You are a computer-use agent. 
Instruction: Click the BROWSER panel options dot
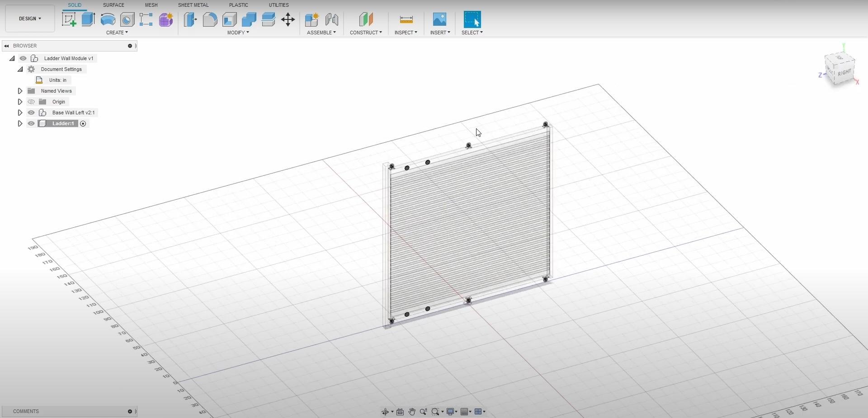(x=130, y=46)
